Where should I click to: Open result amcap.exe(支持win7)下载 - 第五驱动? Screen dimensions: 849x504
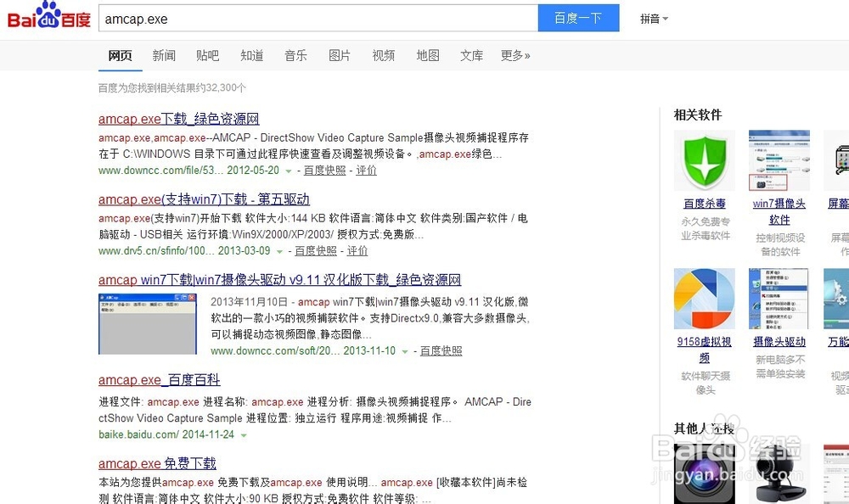click(x=204, y=199)
